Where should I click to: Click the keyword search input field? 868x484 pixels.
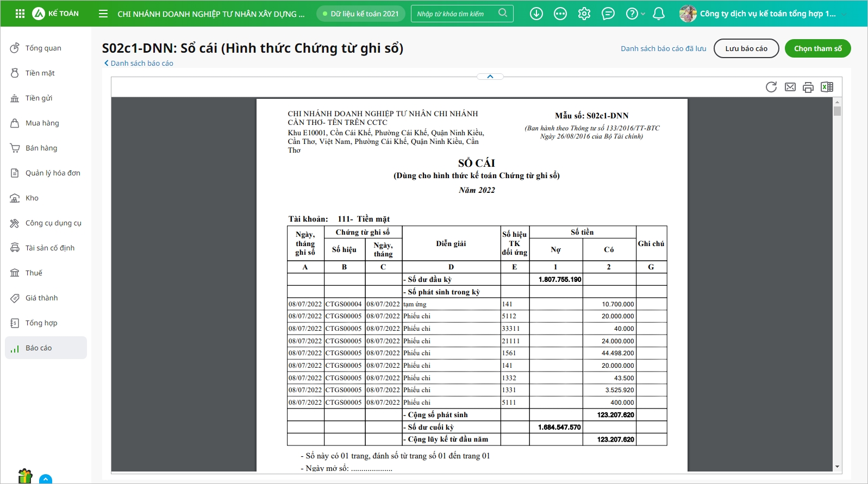(455, 14)
